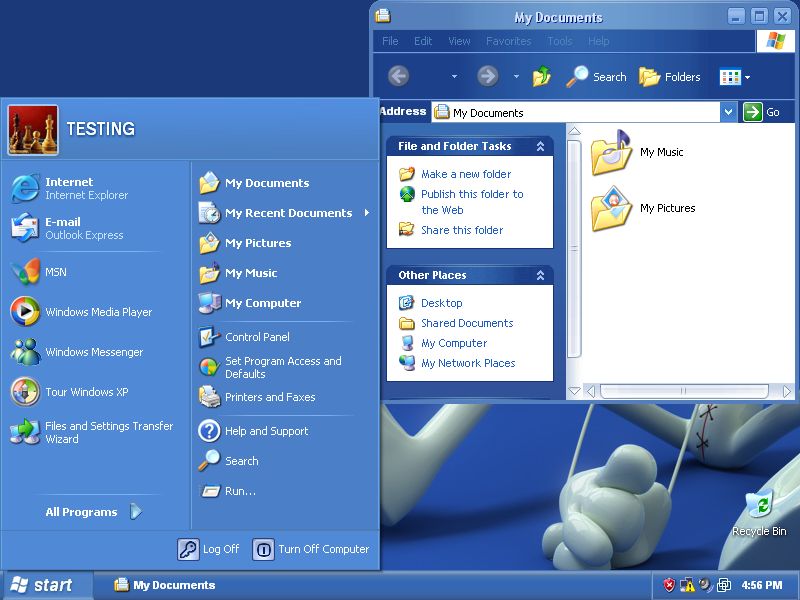Open Set Program Access and Defaults

[x=270, y=367]
